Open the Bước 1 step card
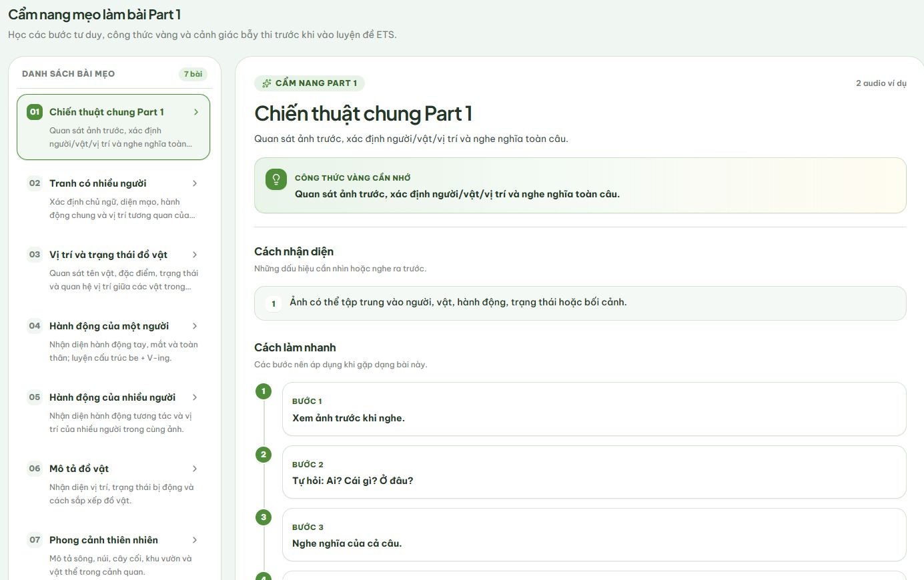The width and height of the screenshot is (924, 580). point(594,409)
